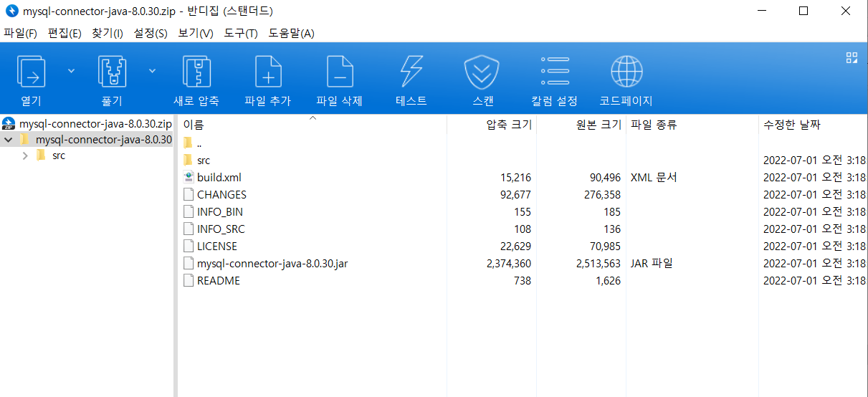Select the LICENSE file
This screenshot has height=397, width=868.
217,247
